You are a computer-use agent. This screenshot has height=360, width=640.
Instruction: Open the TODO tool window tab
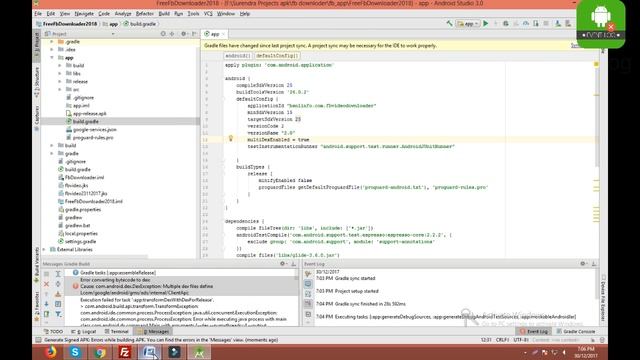point(53,331)
